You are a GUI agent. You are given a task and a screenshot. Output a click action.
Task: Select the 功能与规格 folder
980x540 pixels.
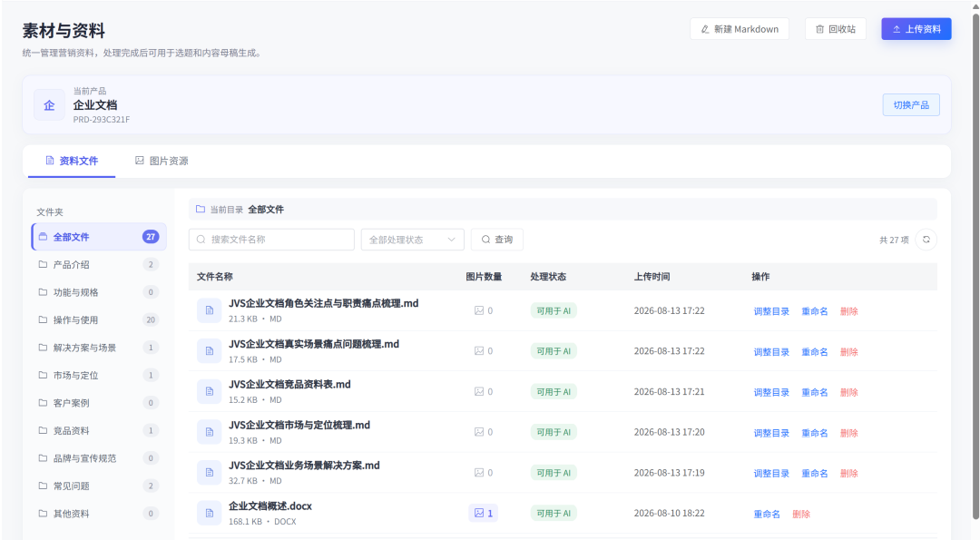point(100,292)
